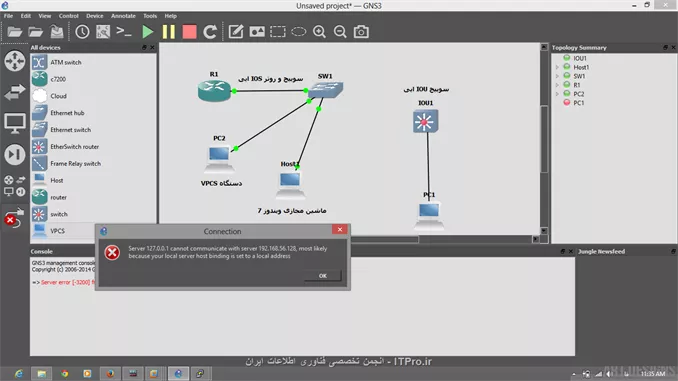
Task: Open Internet Explorer from taskbar
Action: (x=19, y=374)
